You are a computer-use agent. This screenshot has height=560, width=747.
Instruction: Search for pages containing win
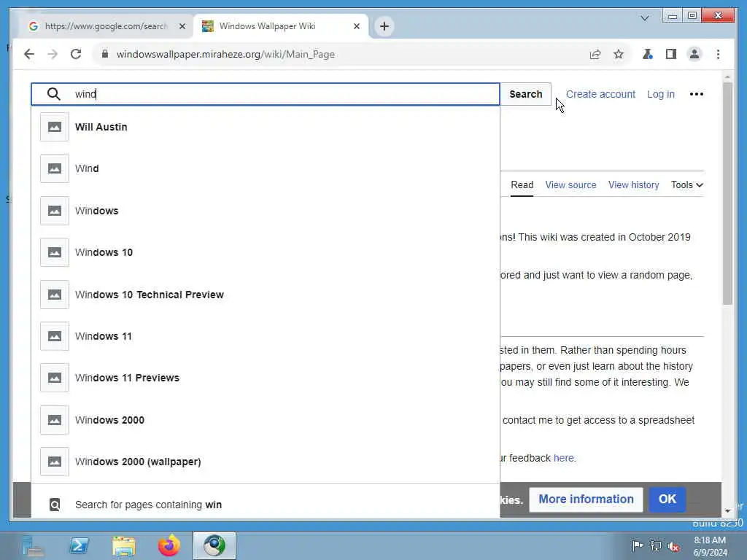pos(266,504)
